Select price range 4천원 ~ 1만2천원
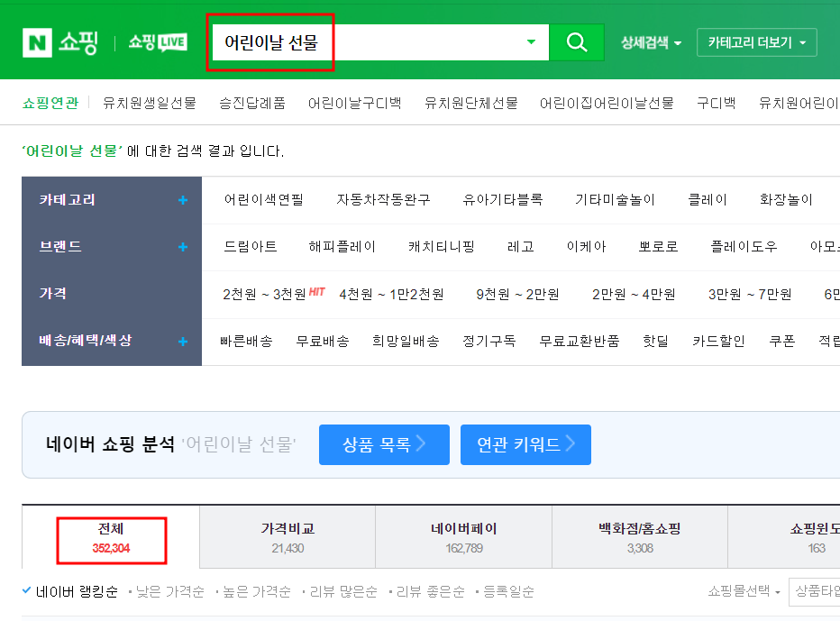 pyautogui.click(x=391, y=294)
